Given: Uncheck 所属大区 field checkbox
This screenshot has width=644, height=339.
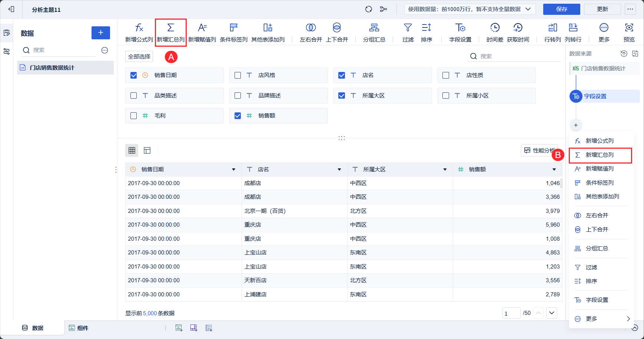Looking at the screenshot, I should point(342,96).
